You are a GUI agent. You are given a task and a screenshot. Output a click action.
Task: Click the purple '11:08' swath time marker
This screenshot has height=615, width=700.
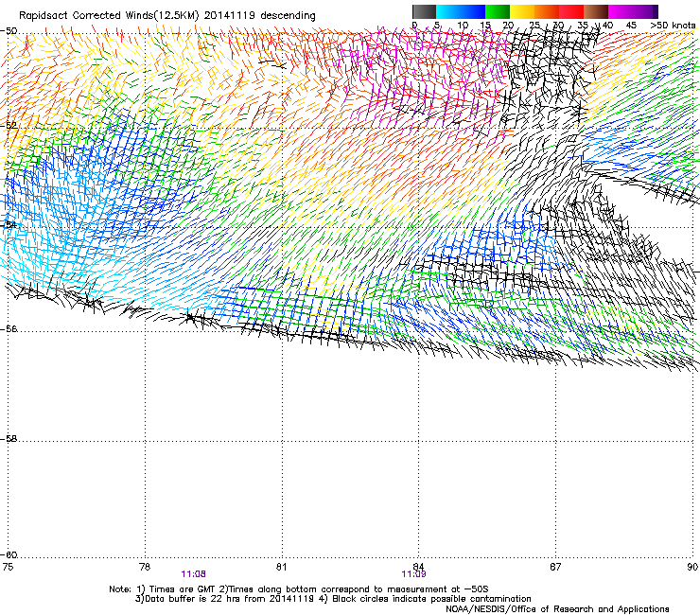[x=193, y=574]
